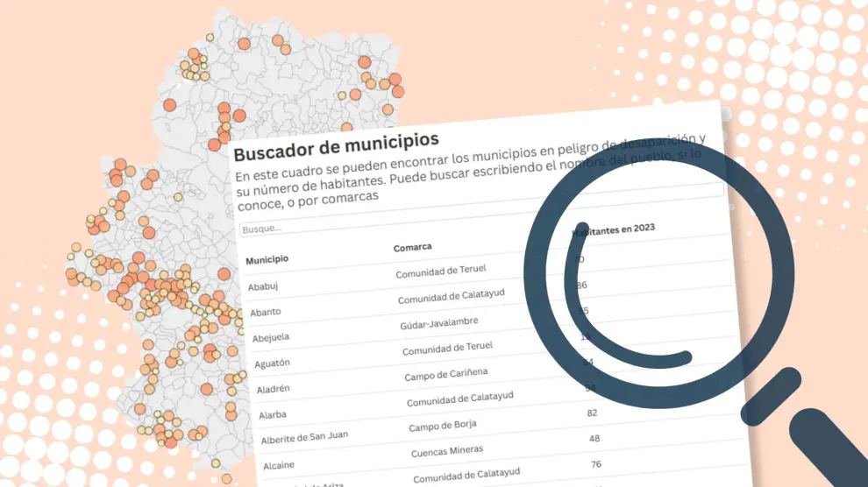Screen dimensions: 868x487
Task: Click the Cuencas Mineras comarca cell
Action: pyautogui.click(x=448, y=453)
